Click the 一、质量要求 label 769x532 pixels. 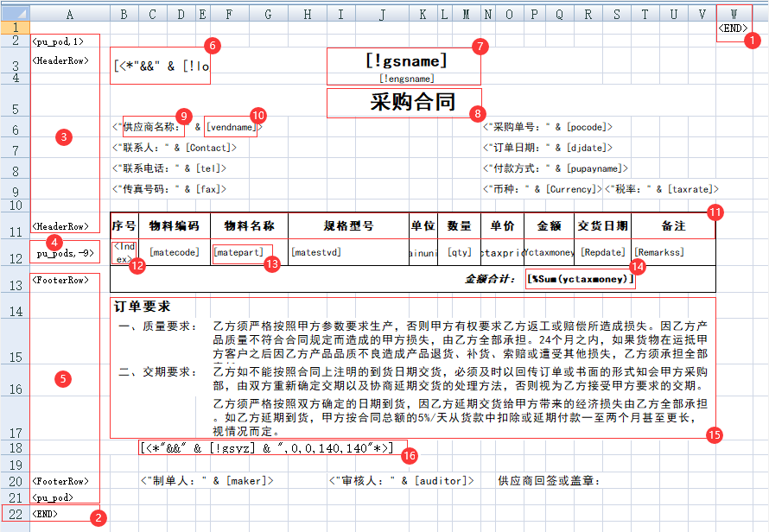(x=158, y=326)
